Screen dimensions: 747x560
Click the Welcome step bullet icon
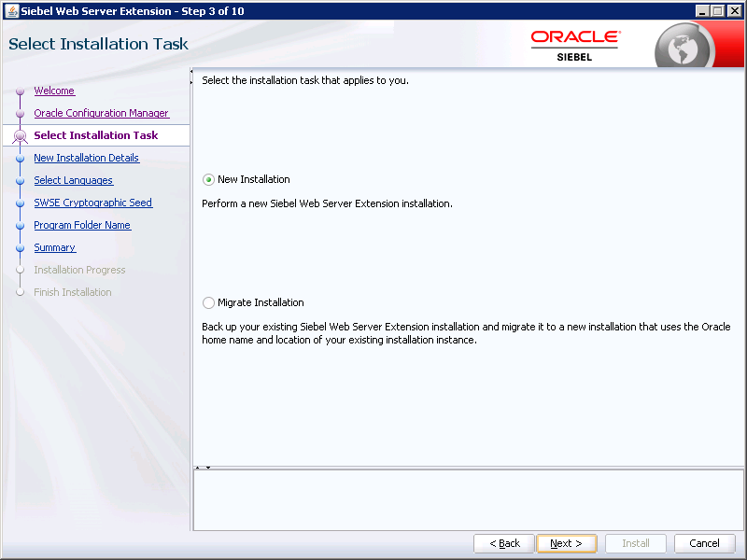(x=20, y=91)
